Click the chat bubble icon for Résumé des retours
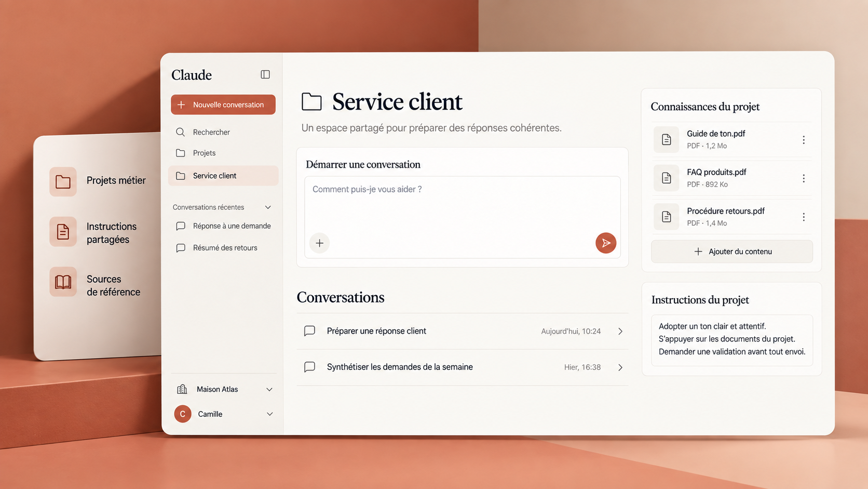 click(180, 248)
